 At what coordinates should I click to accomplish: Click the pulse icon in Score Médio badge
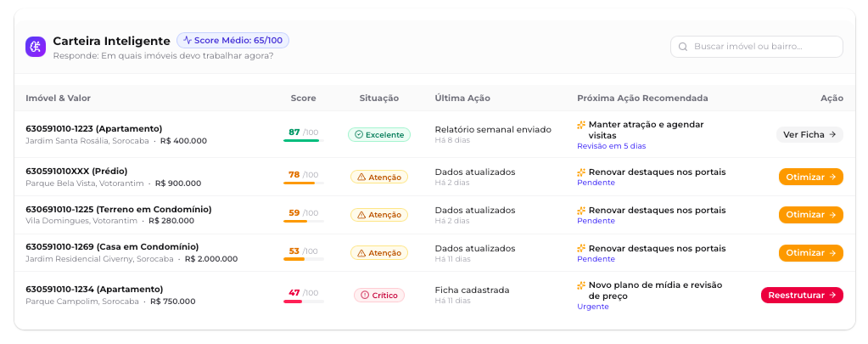(188, 41)
